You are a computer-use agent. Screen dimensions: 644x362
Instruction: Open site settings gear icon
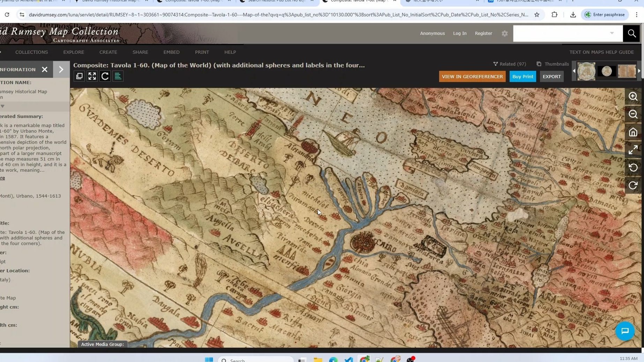(504, 34)
